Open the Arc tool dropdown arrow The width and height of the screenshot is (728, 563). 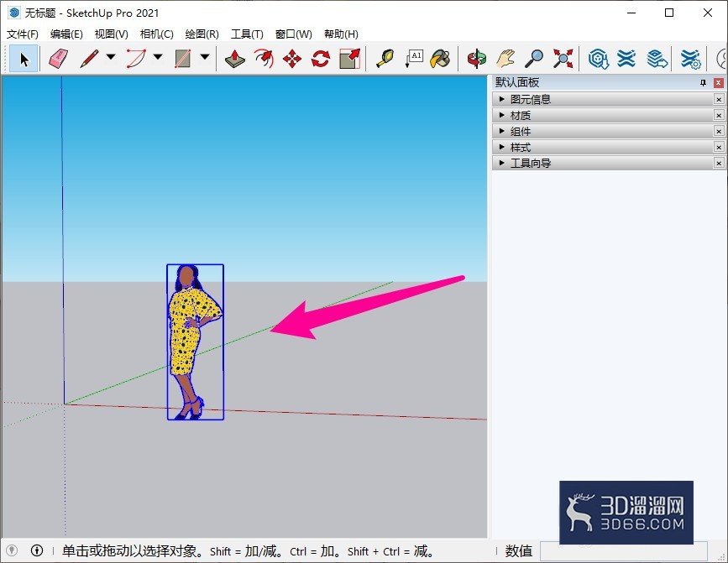point(158,57)
